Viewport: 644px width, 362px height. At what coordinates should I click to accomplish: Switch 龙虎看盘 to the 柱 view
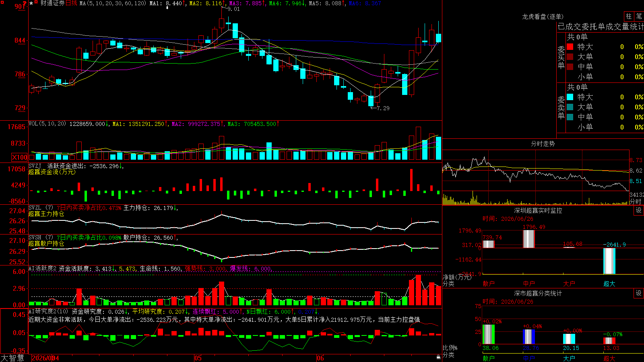[x=629, y=16]
